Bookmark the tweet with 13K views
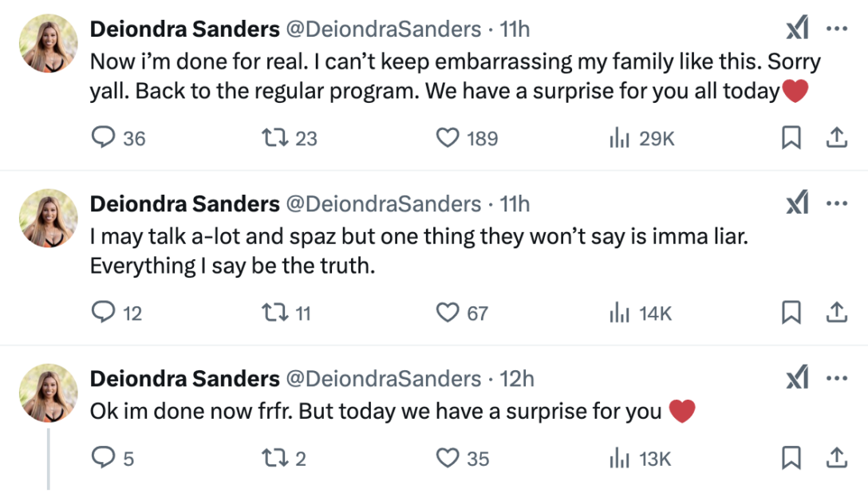868x501 pixels. [x=791, y=459]
